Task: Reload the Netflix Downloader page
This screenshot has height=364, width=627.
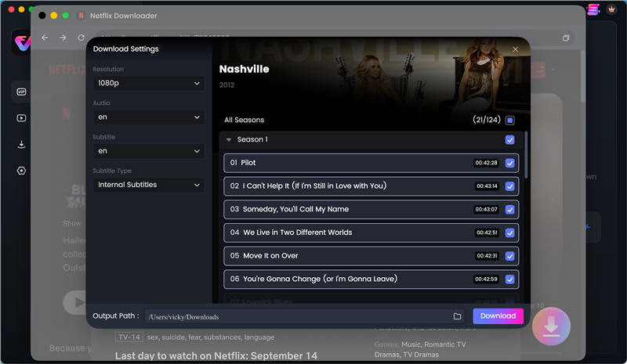Action: (82, 38)
